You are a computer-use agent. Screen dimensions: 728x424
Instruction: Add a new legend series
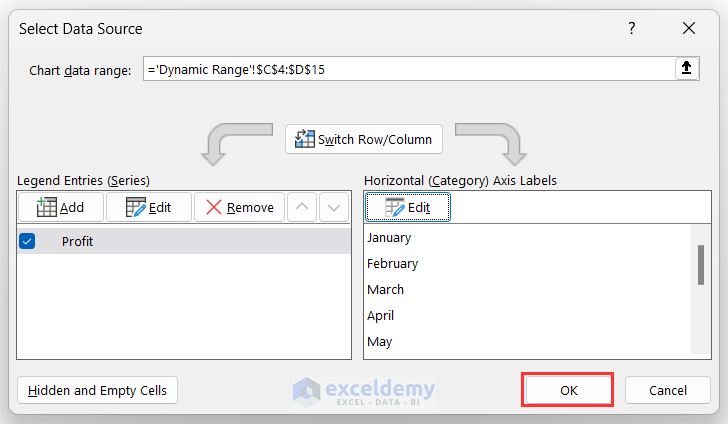60,207
